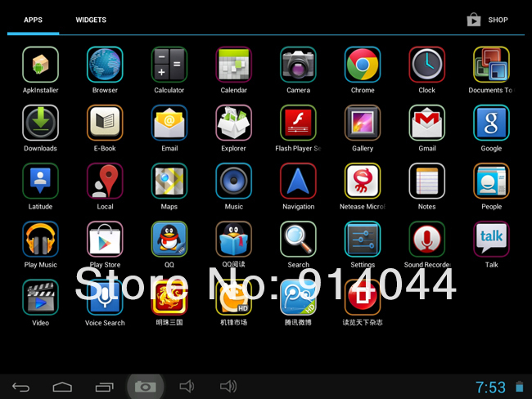Open the Calendar app

234,65
